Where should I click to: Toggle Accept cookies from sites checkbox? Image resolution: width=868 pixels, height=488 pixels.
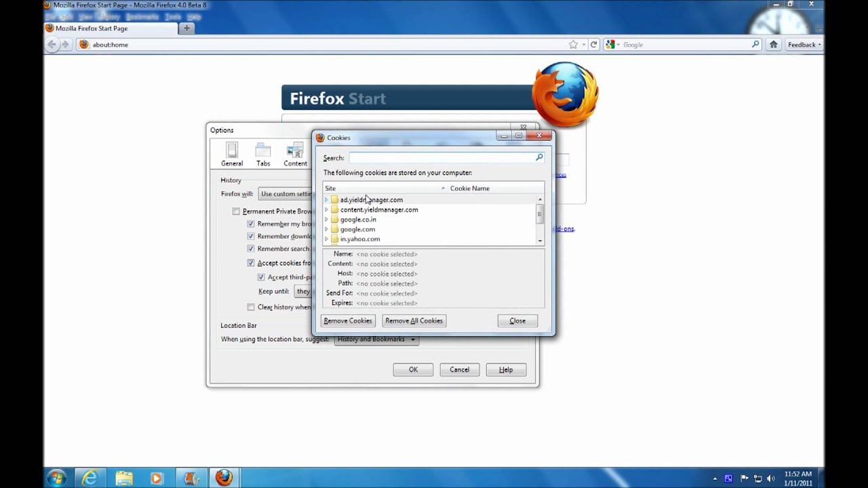point(251,263)
